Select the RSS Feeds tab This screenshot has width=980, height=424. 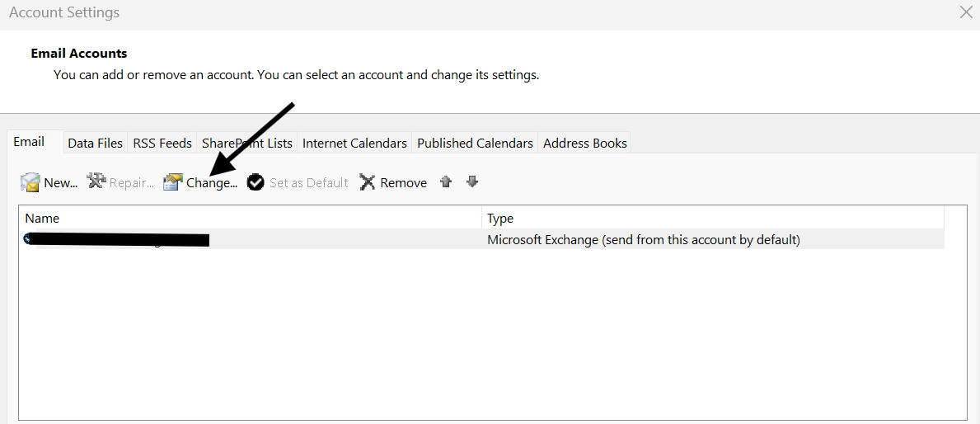tap(162, 144)
